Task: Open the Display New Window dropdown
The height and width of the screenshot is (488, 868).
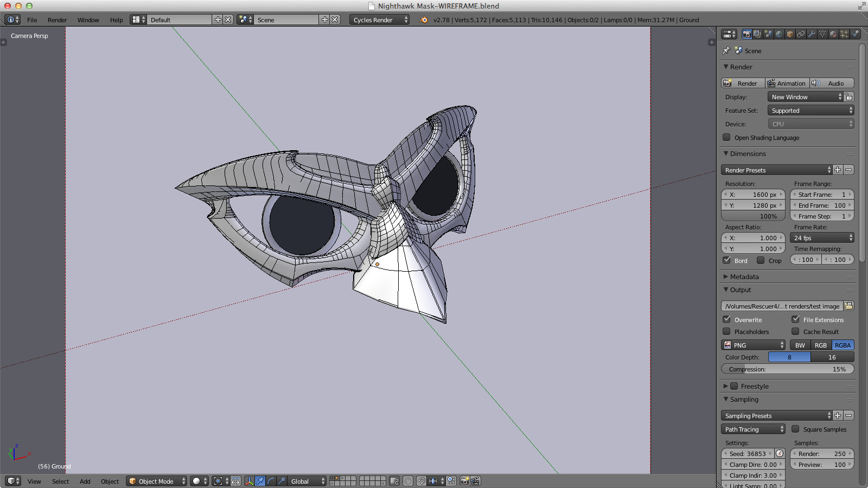Action: [x=806, y=97]
